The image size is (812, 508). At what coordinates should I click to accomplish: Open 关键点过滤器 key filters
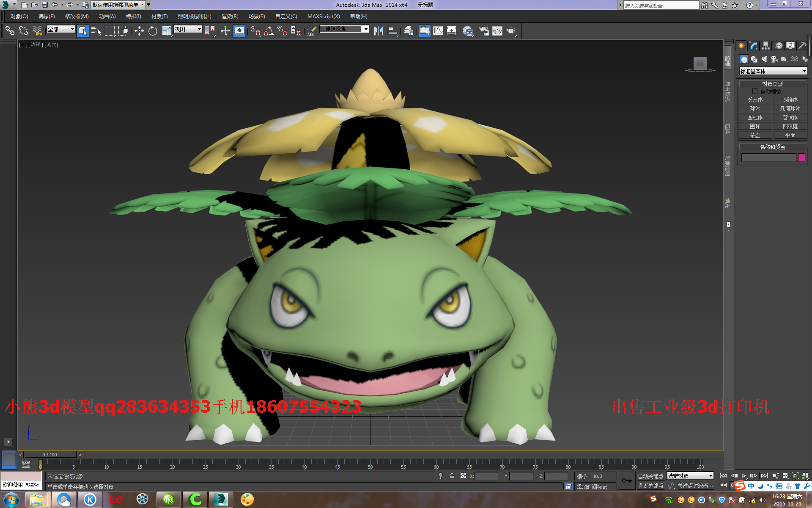(x=695, y=486)
